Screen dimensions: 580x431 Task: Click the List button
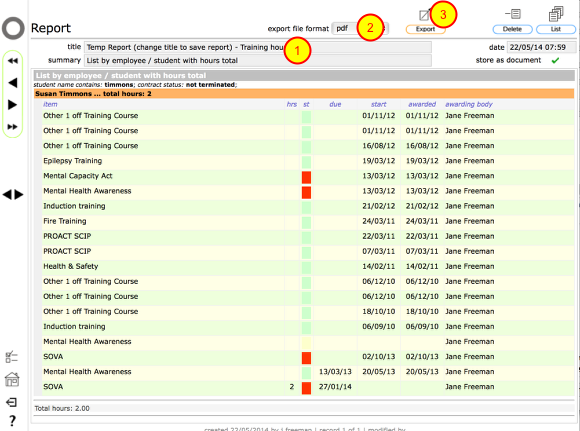pyautogui.click(x=556, y=29)
